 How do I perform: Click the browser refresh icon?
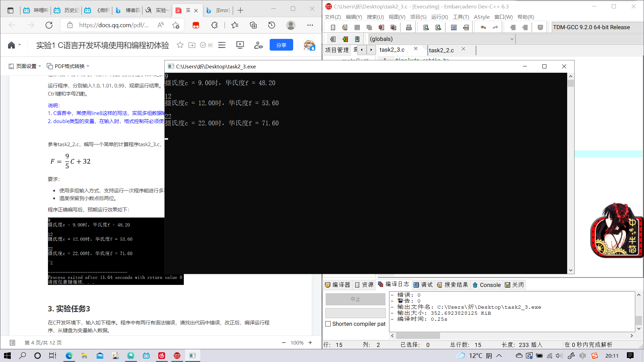pos(49,25)
